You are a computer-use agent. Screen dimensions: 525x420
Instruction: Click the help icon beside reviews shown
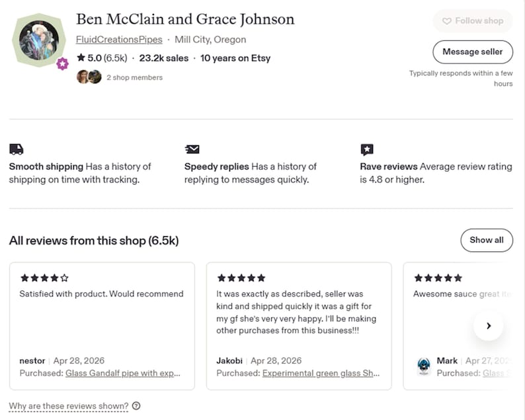pos(136,405)
